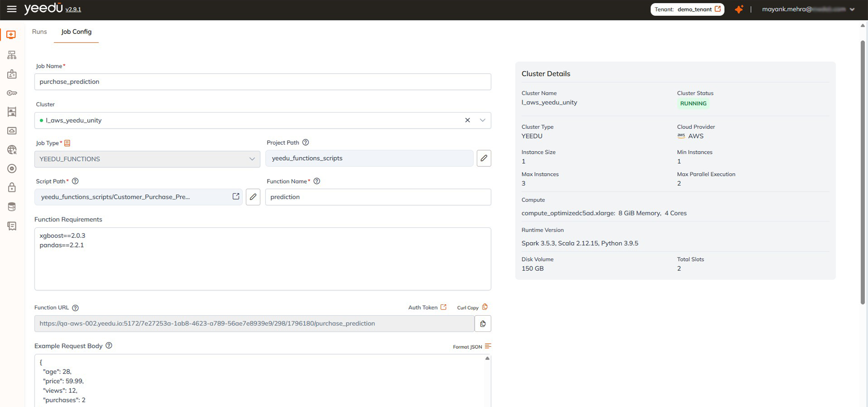The image size is (868, 407).
Task: Format the request body with Format JSON
Action: [472, 347]
